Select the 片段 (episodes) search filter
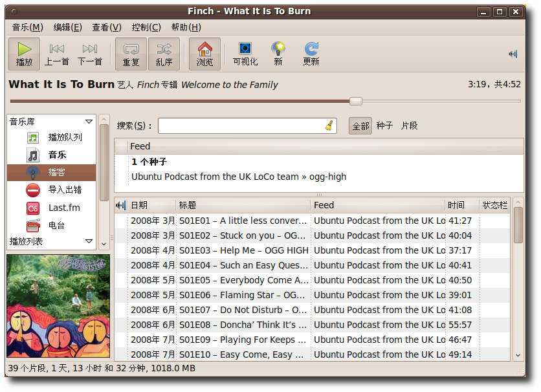 [x=409, y=125]
